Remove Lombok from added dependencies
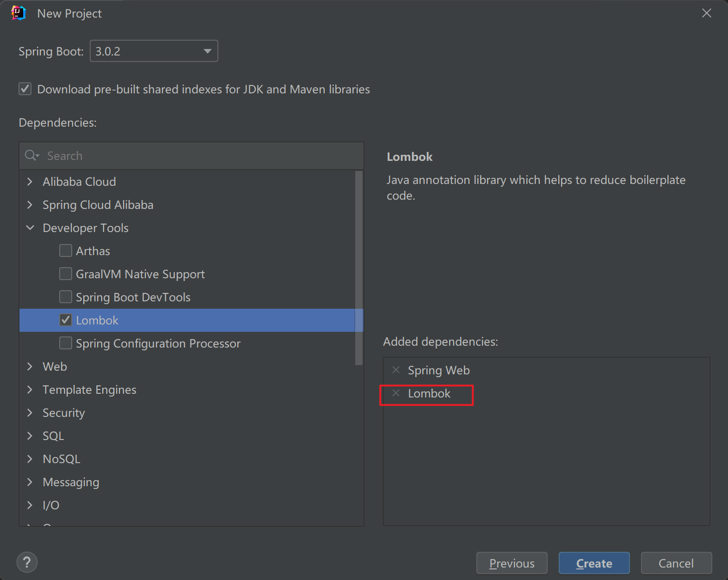Screen dimensions: 728x580 [396, 393]
